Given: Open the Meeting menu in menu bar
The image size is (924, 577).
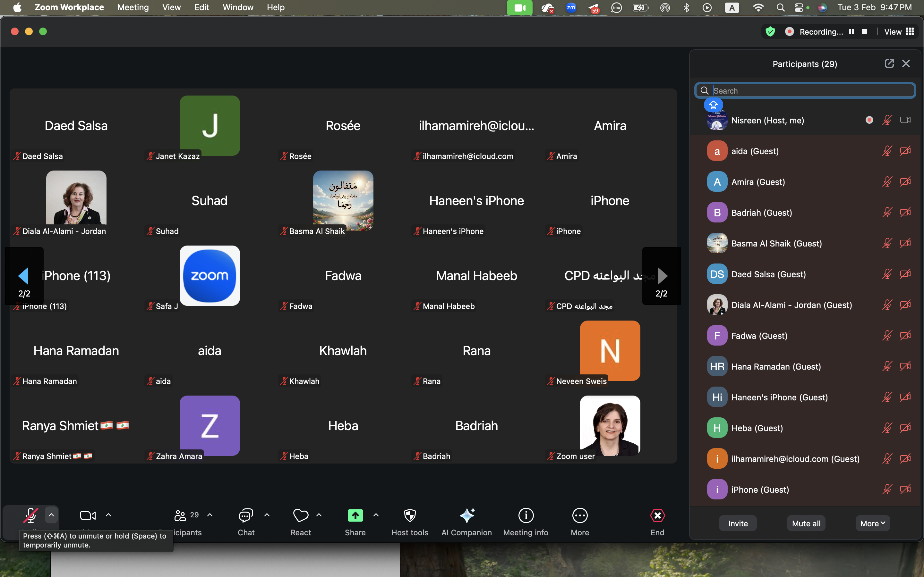Looking at the screenshot, I should click(x=133, y=7).
